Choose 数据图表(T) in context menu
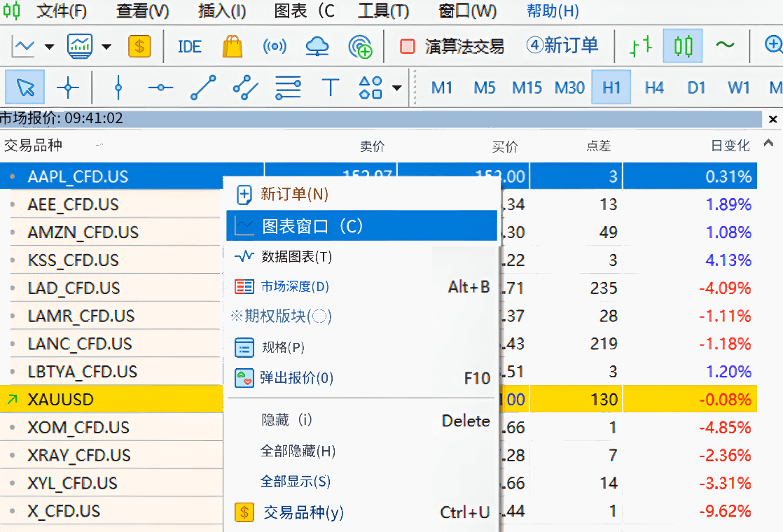Image resolution: width=783 pixels, height=532 pixels. (x=361, y=256)
